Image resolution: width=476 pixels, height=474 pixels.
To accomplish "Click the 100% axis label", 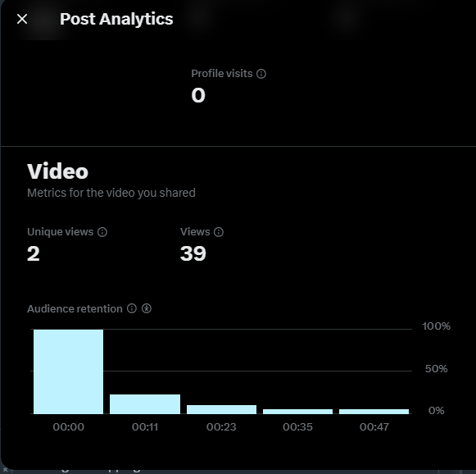I will point(436,326).
